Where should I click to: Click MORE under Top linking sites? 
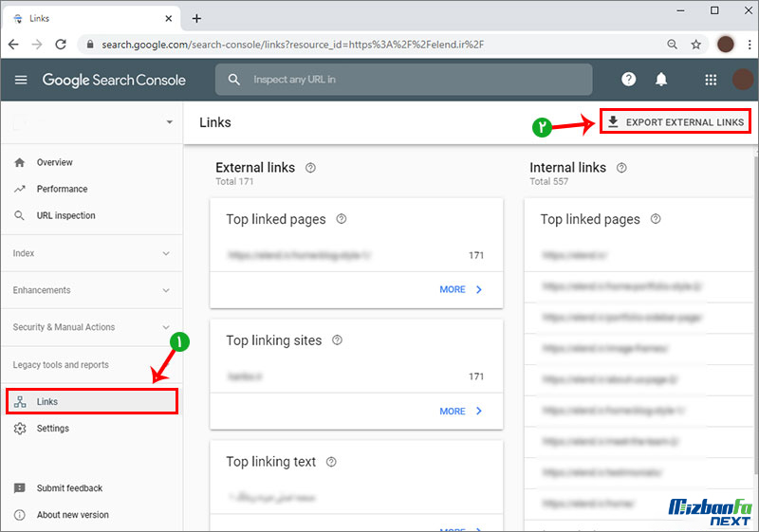click(460, 412)
